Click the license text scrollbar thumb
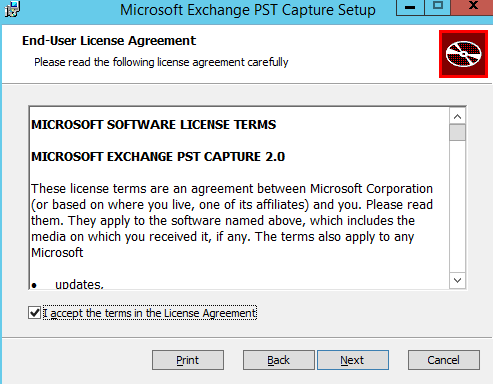 click(457, 132)
